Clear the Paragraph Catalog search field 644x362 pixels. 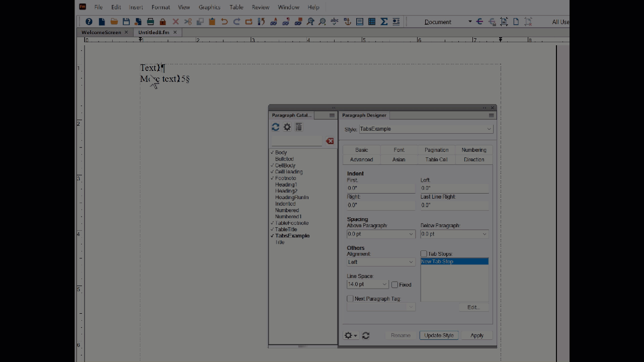coord(330,141)
